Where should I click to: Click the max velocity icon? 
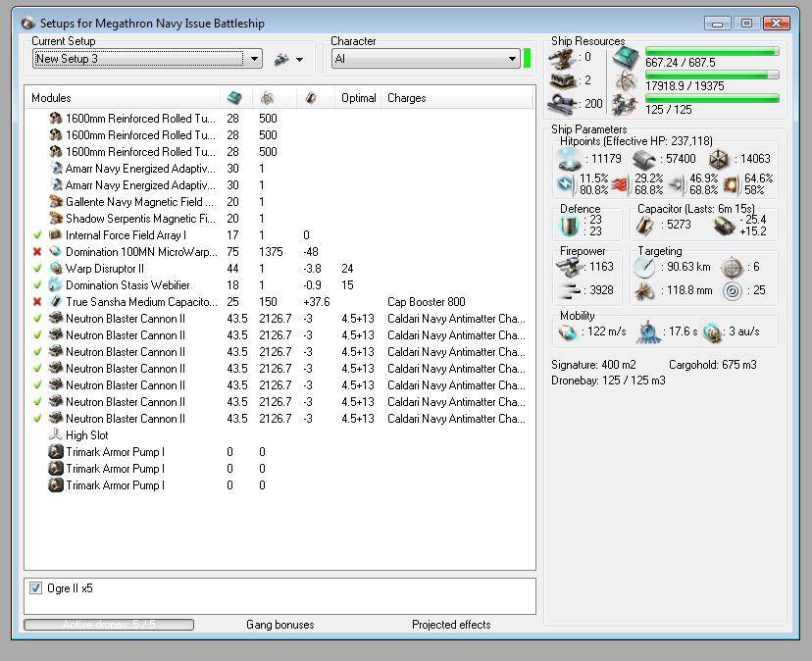click(x=568, y=332)
